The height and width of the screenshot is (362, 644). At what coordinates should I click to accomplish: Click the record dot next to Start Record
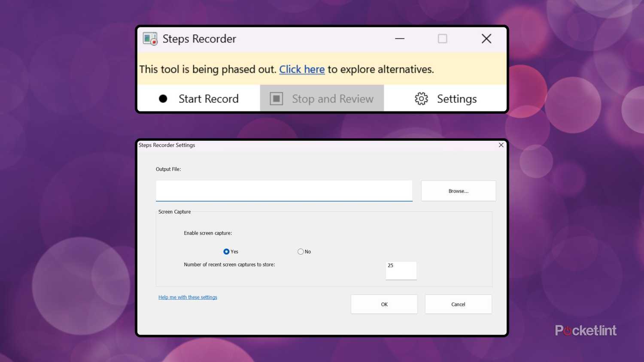point(163,99)
